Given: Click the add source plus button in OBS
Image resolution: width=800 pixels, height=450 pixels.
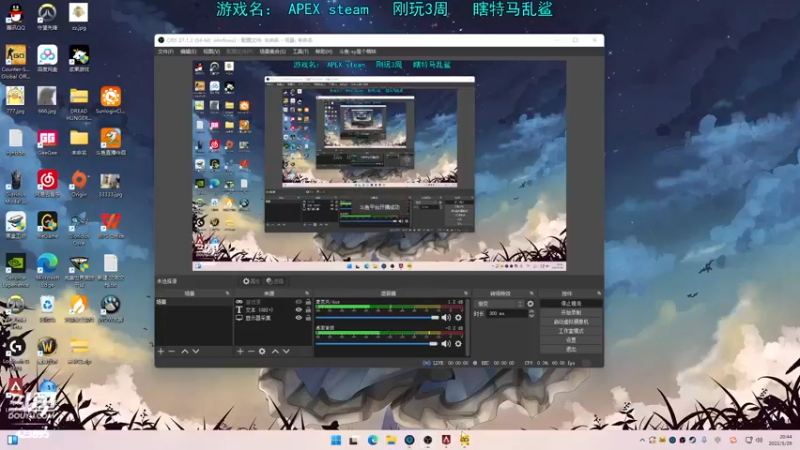Looking at the screenshot, I should 240,352.
